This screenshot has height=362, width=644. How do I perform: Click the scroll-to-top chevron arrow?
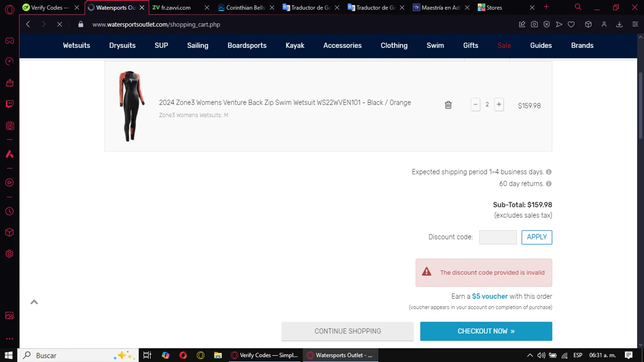coord(34,302)
